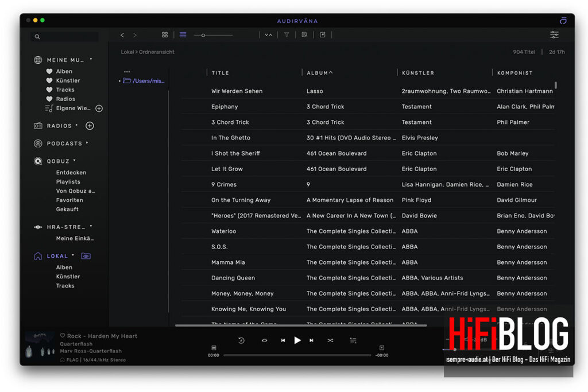Screen dimensions: 588x392
Task: Select Künstler under Lokal section
Action: pyautogui.click(x=68, y=277)
